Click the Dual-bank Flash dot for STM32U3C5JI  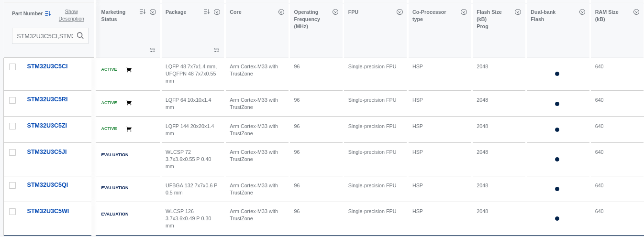(557, 159)
